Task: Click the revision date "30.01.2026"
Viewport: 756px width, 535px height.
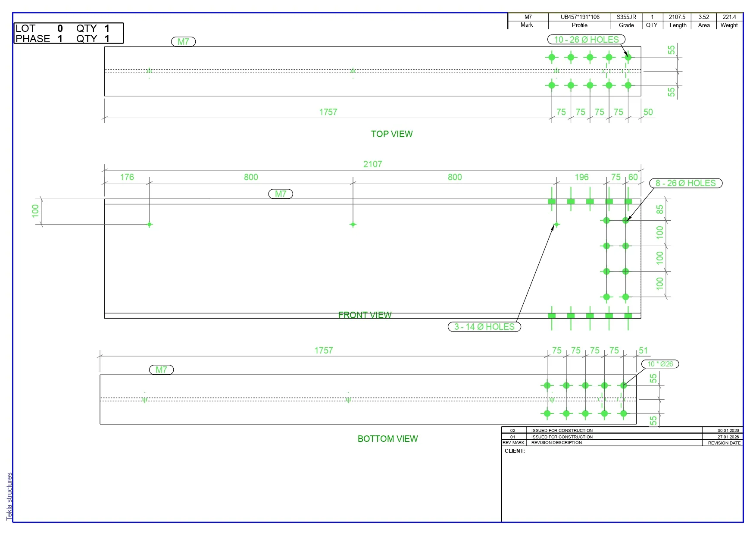Action: [x=728, y=431]
